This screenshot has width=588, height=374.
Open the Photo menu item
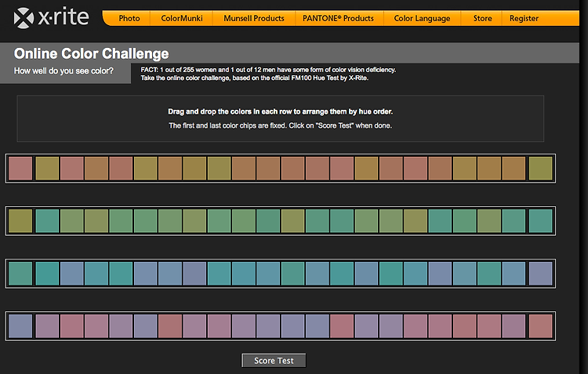click(x=129, y=18)
